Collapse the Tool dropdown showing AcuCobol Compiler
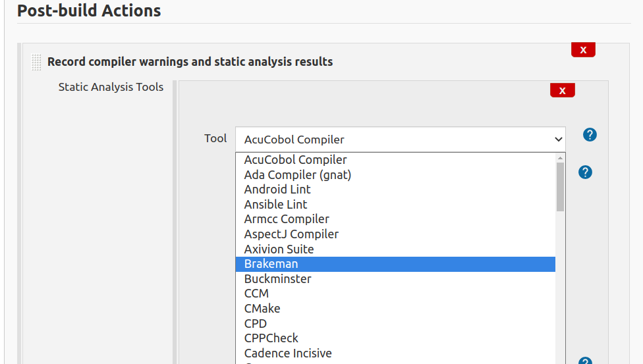643x364 pixels. tap(401, 140)
